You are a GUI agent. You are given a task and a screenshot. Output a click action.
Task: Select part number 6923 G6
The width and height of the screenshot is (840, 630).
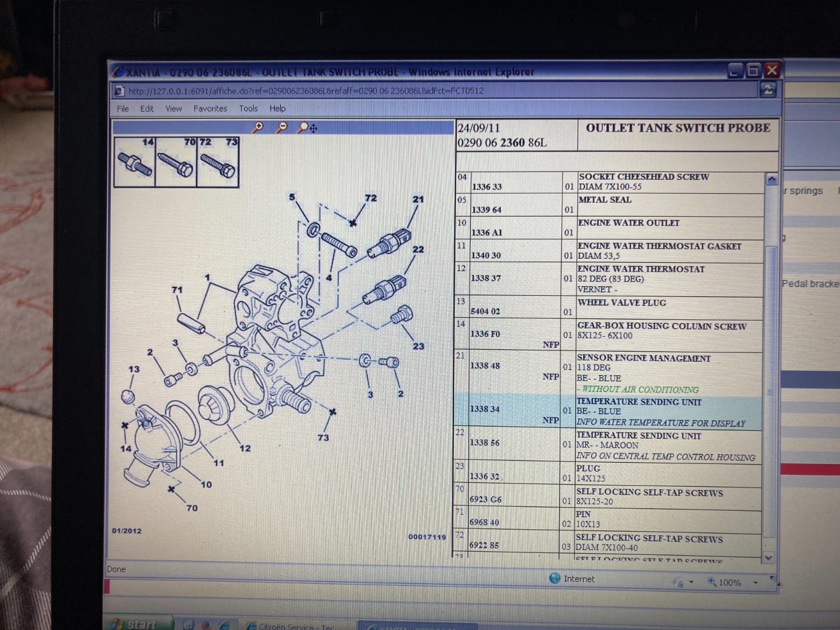[x=485, y=499]
